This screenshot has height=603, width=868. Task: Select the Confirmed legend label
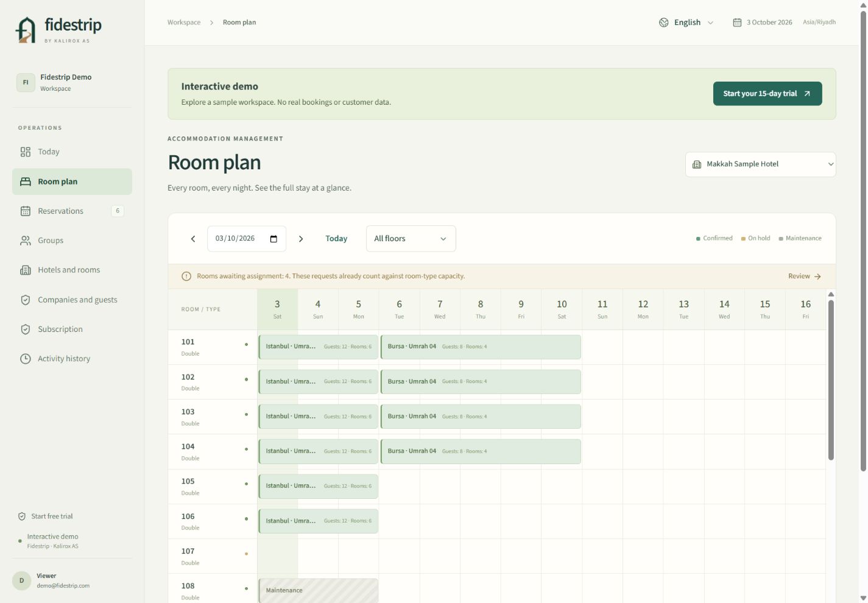click(718, 238)
